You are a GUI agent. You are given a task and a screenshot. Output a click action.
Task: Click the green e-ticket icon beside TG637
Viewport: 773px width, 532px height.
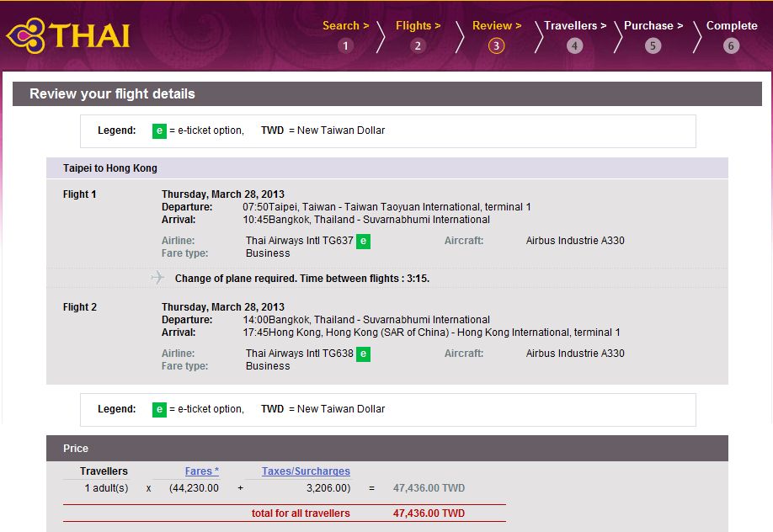(363, 242)
